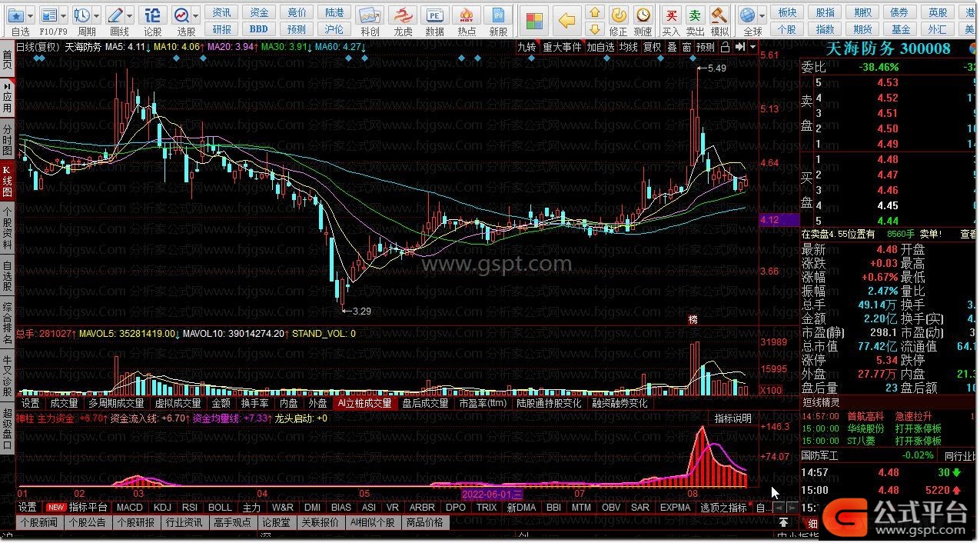Toggle 加自选 add to watchlist

click(601, 47)
